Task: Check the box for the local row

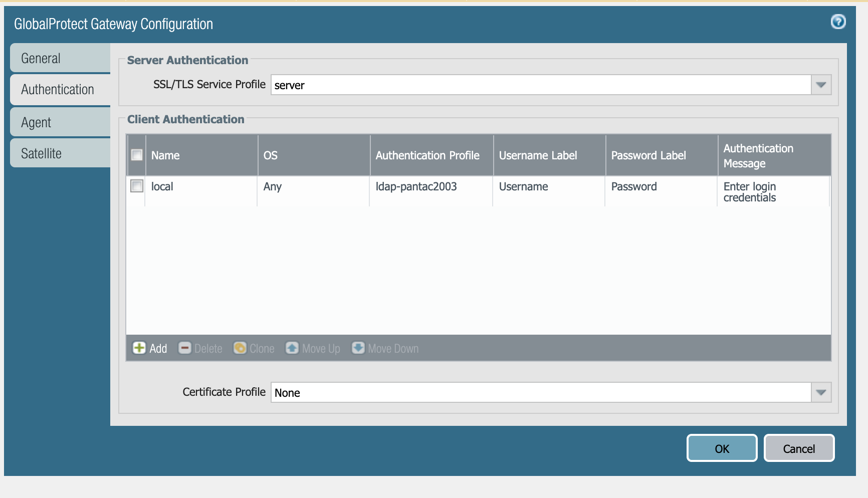Action: [137, 186]
